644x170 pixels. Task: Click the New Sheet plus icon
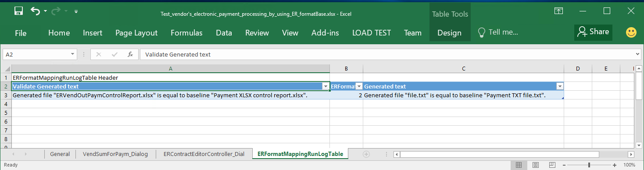click(x=367, y=154)
